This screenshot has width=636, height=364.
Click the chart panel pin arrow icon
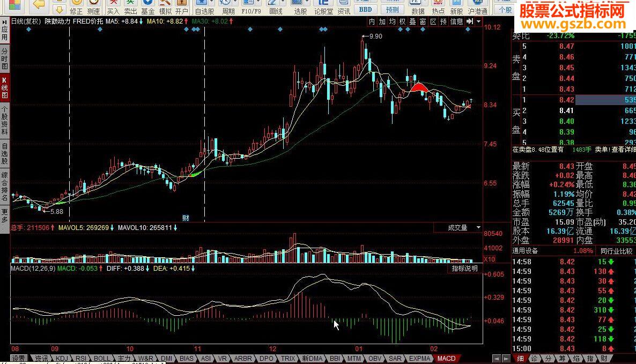(x=470, y=21)
